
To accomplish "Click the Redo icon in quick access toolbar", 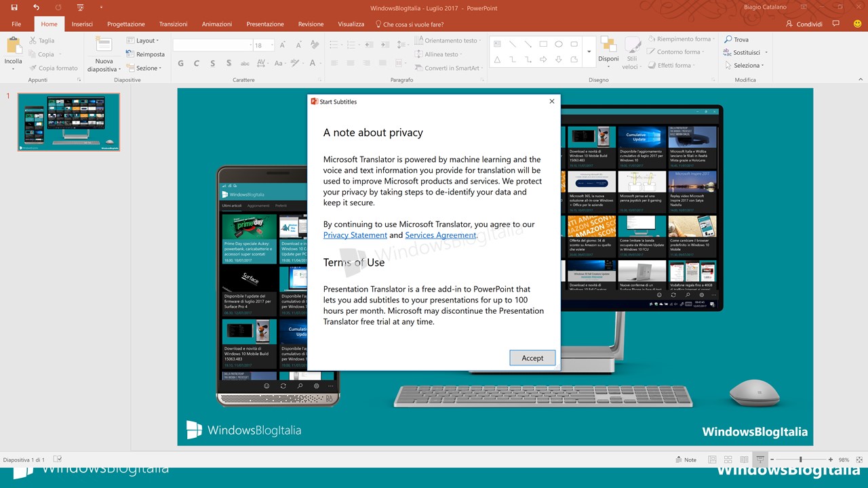I will [58, 7].
